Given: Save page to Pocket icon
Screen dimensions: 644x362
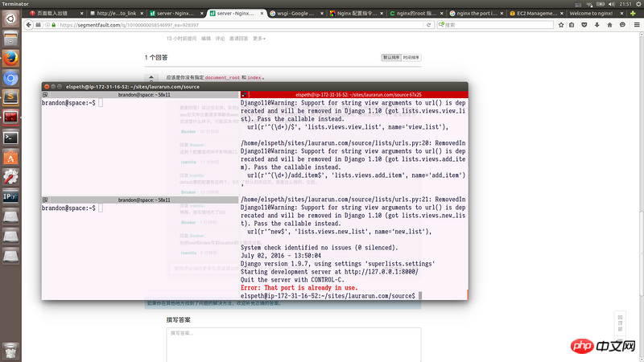Looking at the screenshot, I should click(x=584, y=25).
